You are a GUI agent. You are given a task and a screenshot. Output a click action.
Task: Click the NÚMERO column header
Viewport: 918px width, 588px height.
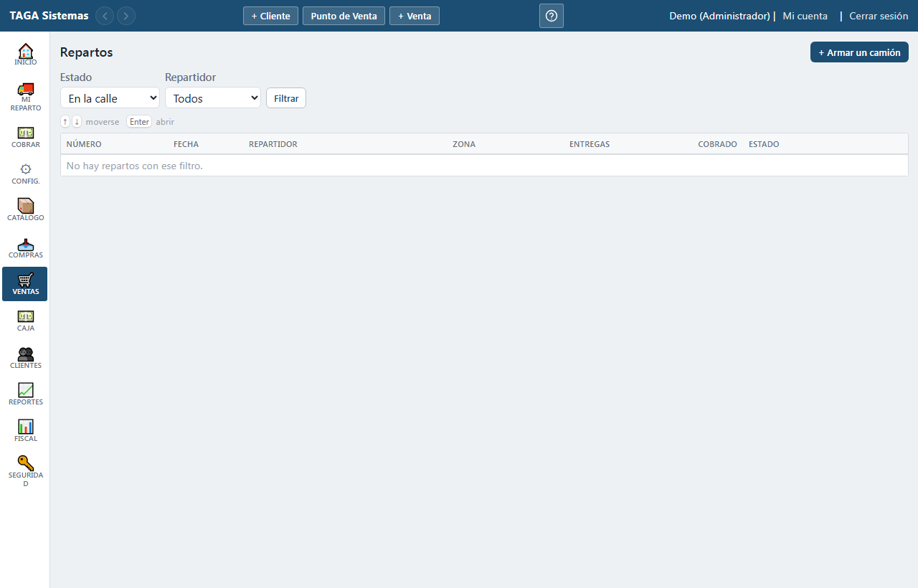[84, 144]
